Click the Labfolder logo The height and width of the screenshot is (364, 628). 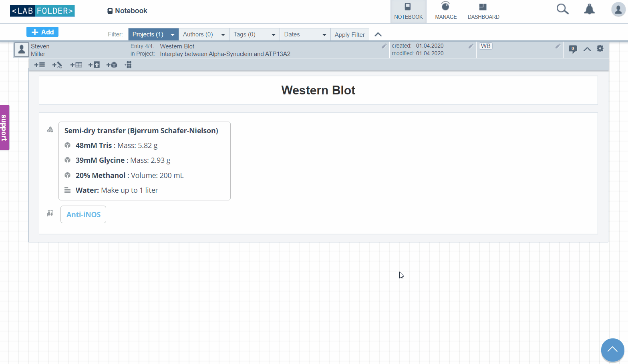click(x=42, y=11)
